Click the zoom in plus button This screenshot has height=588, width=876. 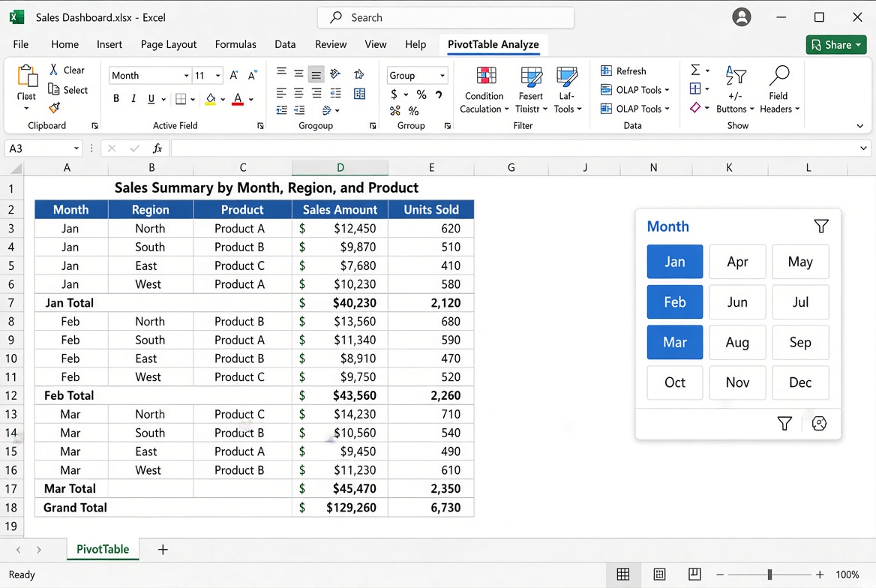click(820, 574)
